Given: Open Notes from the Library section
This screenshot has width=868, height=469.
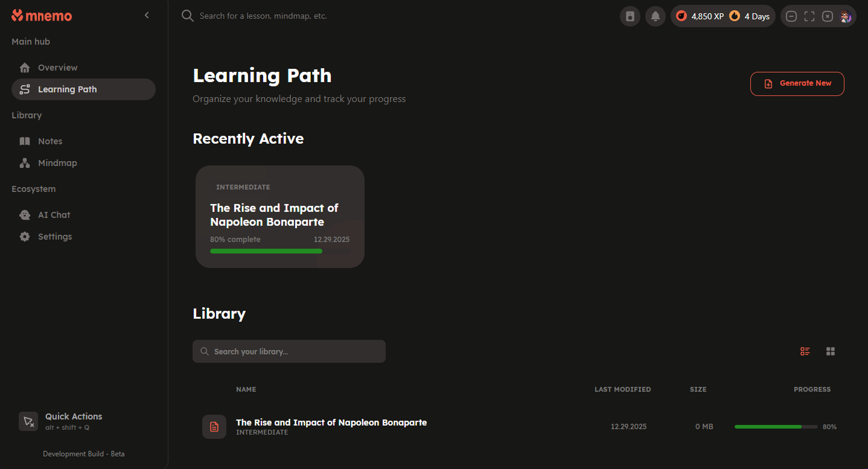Looking at the screenshot, I should tap(83, 141).
